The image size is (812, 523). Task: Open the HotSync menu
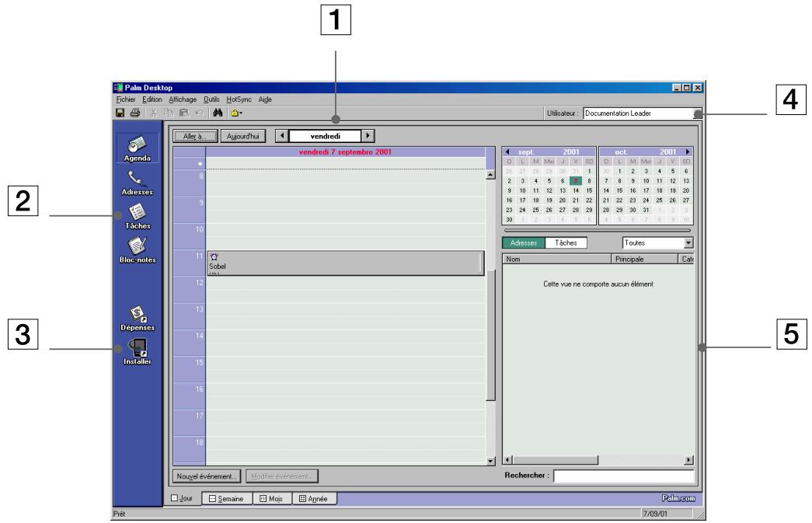(x=239, y=99)
